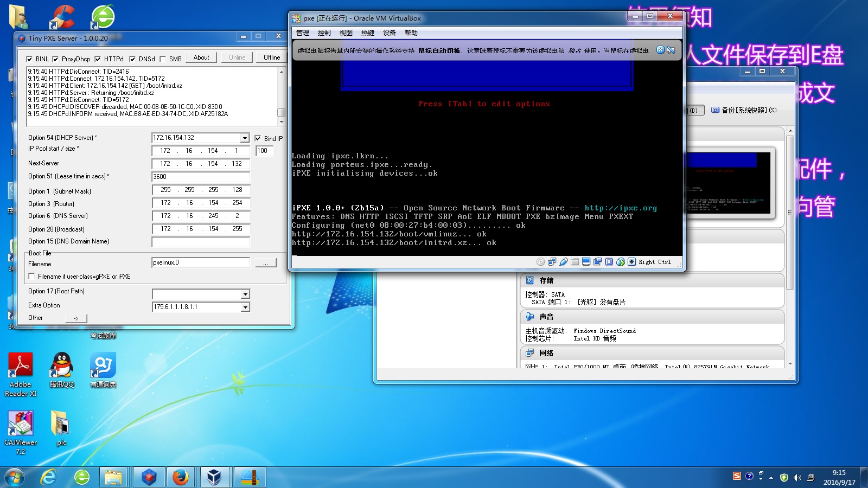The width and height of the screenshot is (868, 488).
Task: Click the green security shield tray icon
Action: 784,477
